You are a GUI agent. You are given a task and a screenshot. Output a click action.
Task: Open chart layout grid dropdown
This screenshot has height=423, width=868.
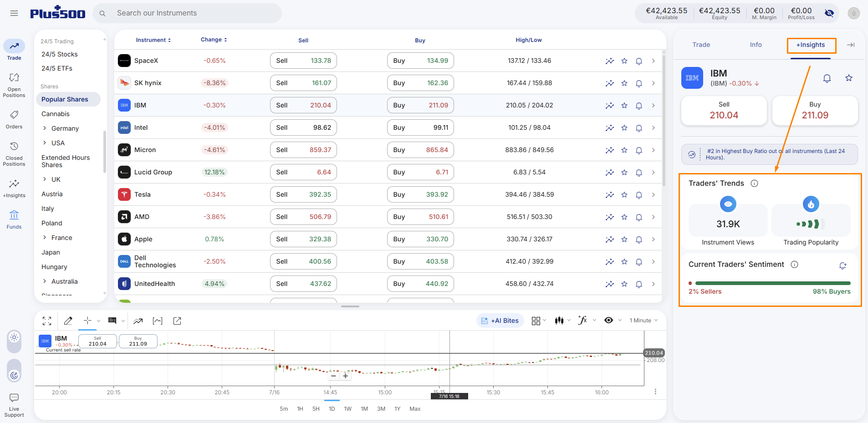click(539, 321)
